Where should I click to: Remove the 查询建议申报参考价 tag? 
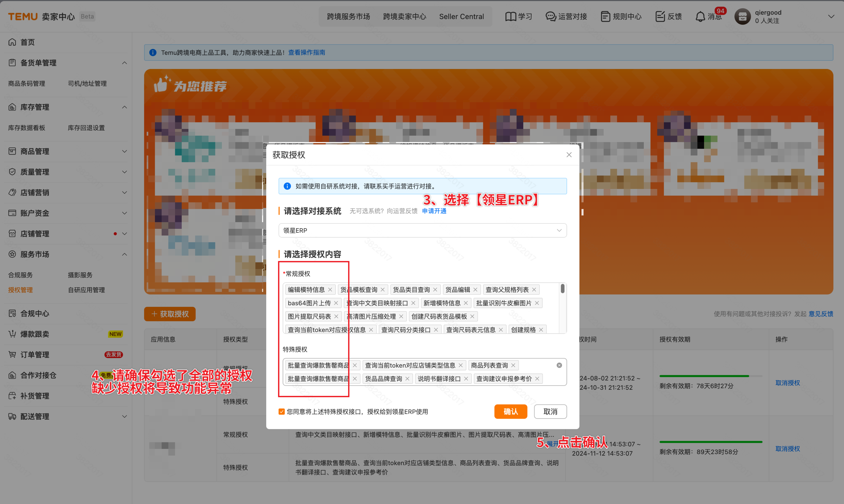click(x=537, y=379)
